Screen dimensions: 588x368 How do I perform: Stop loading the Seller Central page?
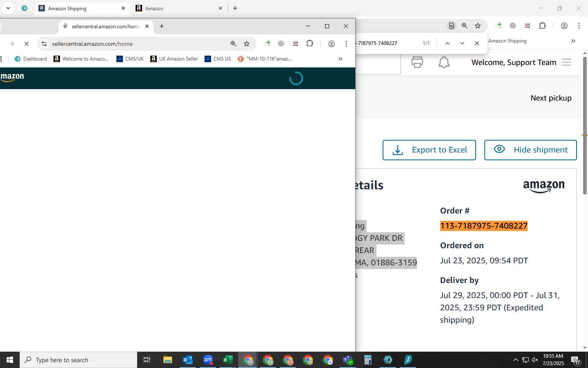27,44
